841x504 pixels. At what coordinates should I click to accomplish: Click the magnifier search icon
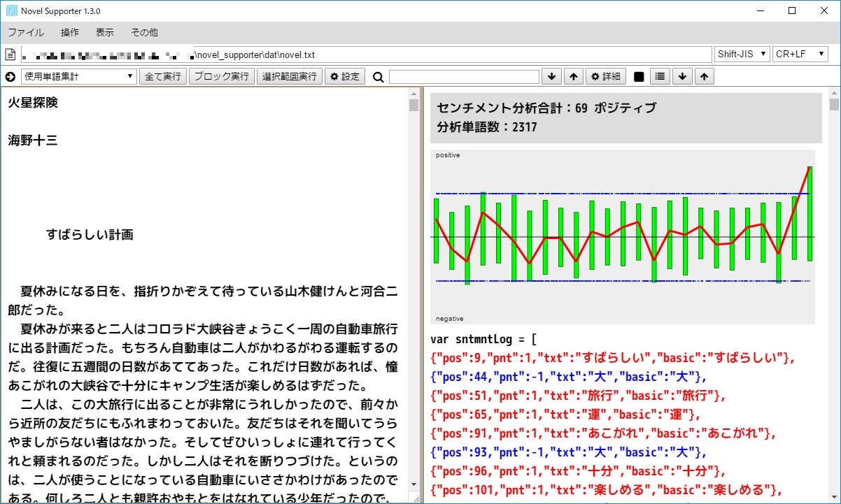pyautogui.click(x=379, y=77)
